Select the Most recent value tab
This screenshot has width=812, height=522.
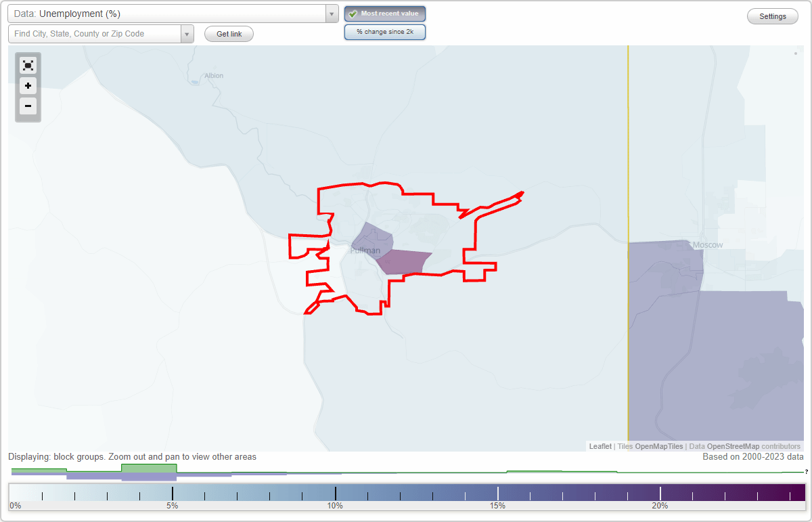point(385,14)
